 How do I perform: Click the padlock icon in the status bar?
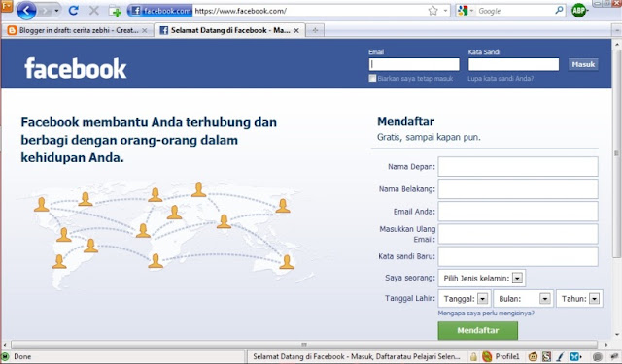(473, 356)
